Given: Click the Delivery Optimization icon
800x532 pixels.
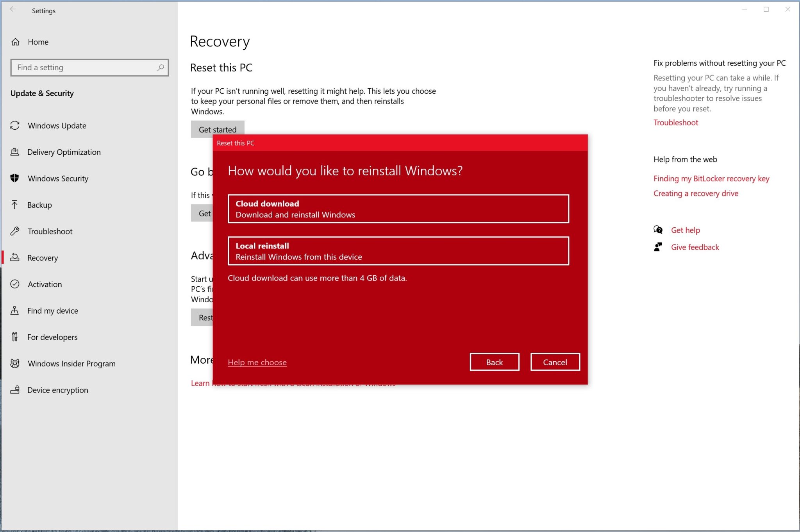Looking at the screenshot, I should [15, 152].
